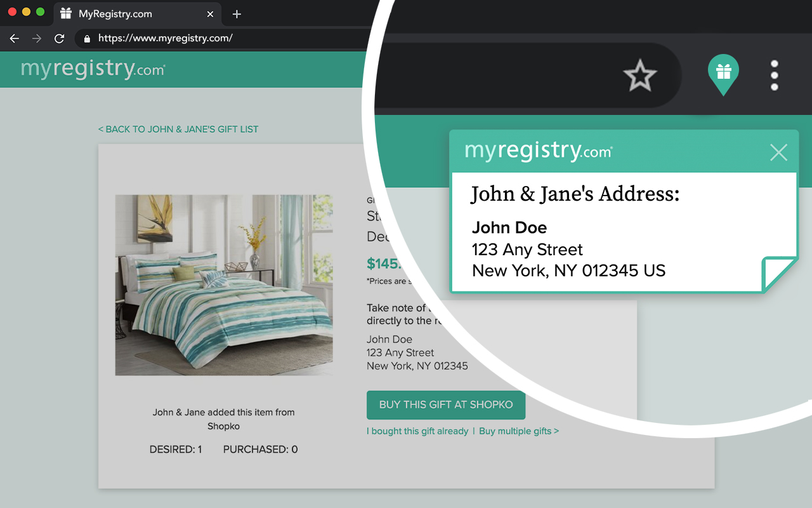
Task: Click Buy This Gift at Shopko button
Action: point(446,404)
